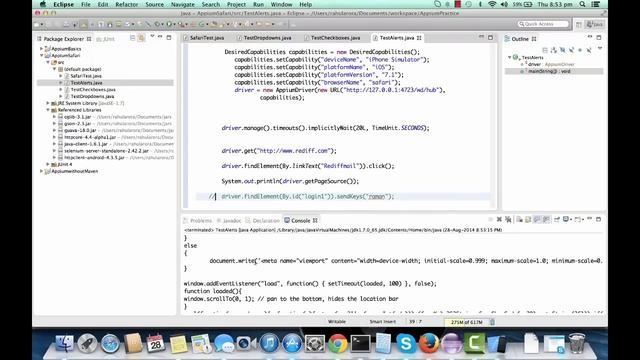Viewport: 640px width, 360px height.
Task: Open Terminal from the Dock
Action: coord(360,343)
